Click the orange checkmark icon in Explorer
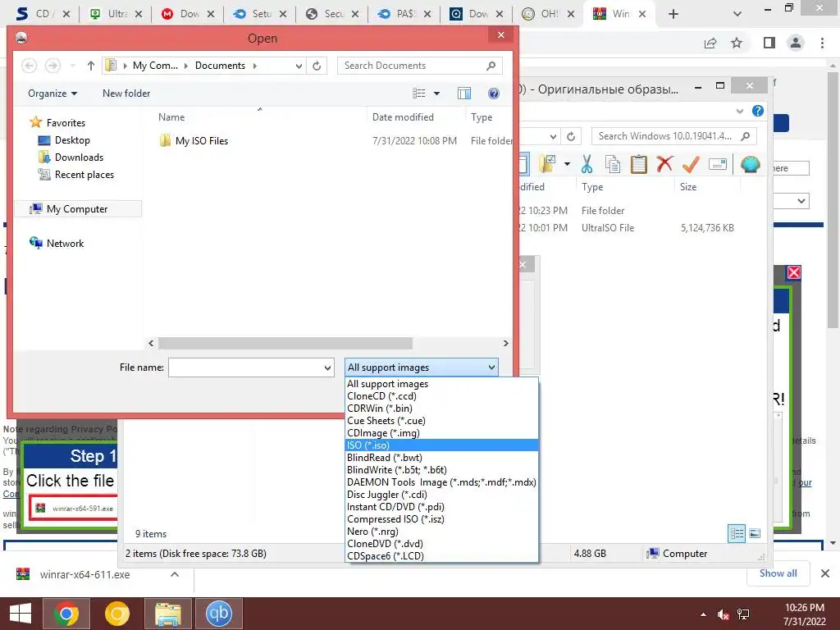 click(x=691, y=164)
